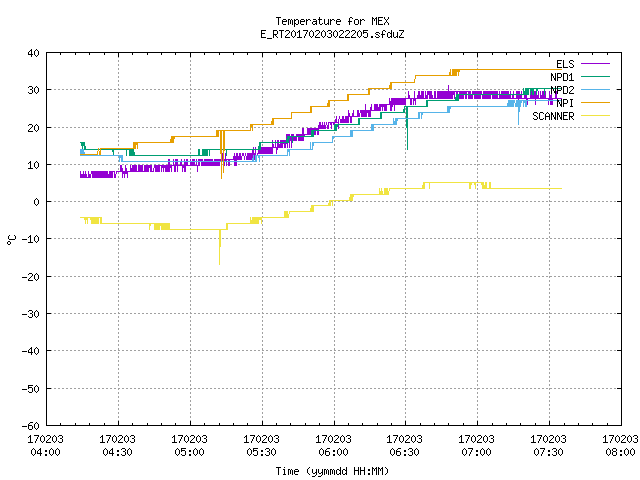Click the chart title 'Temperature for MEX'

click(x=332, y=21)
